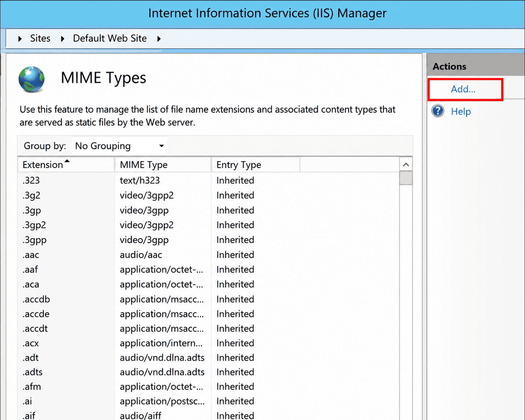Click the blue Help question mark icon
This screenshot has height=420, width=525.
(438, 111)
